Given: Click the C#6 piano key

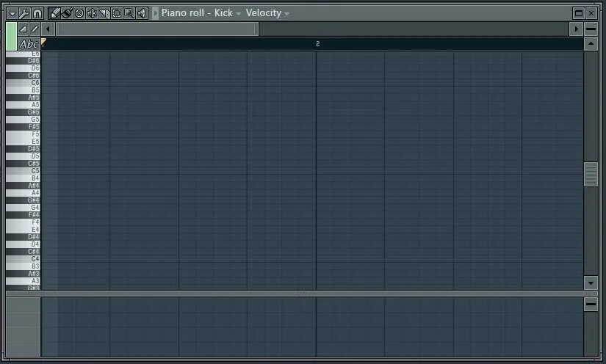Looking at the screenshot, I should (24, 76).
